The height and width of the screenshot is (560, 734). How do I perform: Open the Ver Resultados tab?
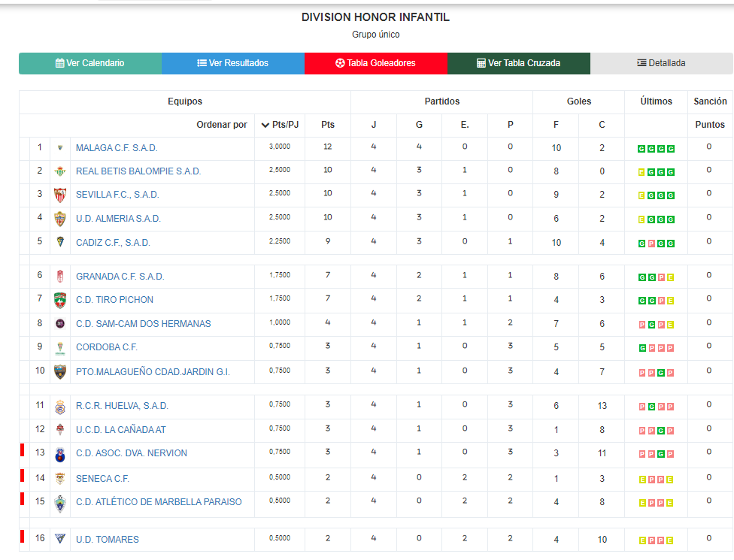(233, 63)
